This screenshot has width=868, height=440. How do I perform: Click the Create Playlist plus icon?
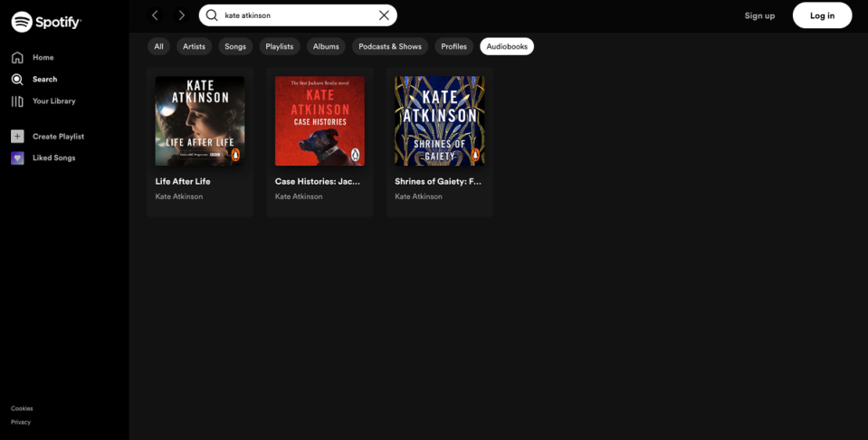point(17,137)
